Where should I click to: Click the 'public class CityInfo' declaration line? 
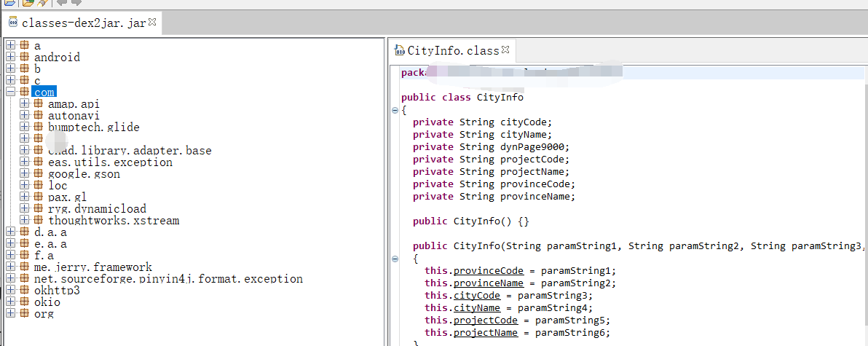462,98
